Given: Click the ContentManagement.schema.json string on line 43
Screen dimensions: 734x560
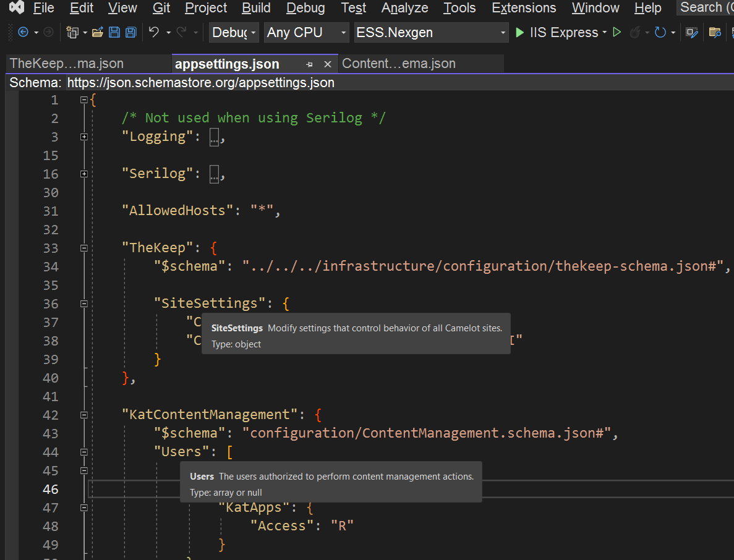Looking at the screenshot, I should click(x=427, y=433).
